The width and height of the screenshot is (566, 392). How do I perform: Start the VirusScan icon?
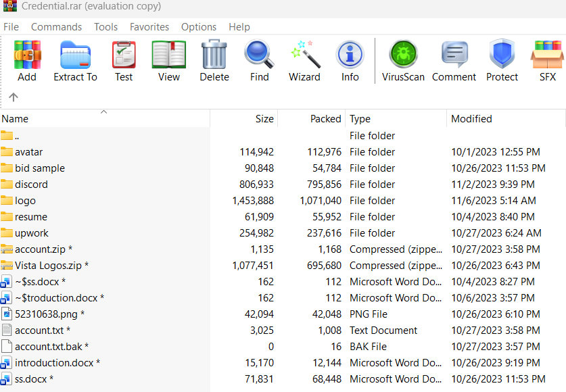pyautogui.click(x=402, y=54)
